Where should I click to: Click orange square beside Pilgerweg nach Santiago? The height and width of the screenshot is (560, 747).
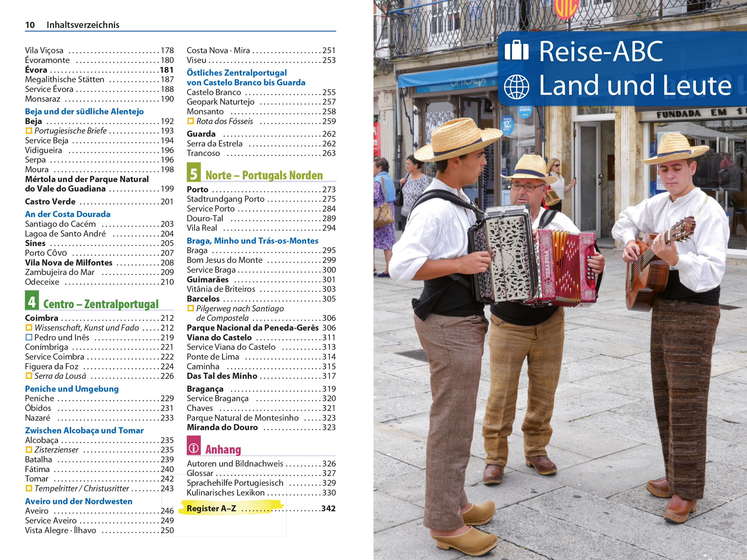(190, 308)
